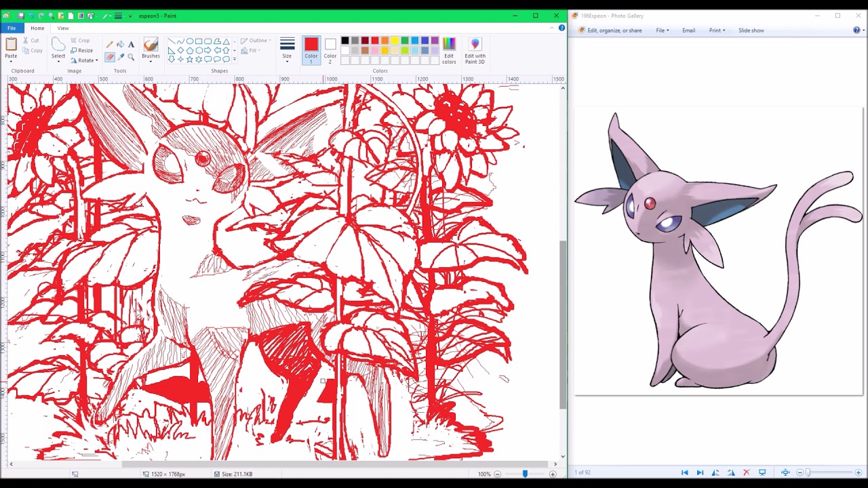Click the Undo arrow in Paint title bar
Screen dimensions: 868x488
(31, 16)
